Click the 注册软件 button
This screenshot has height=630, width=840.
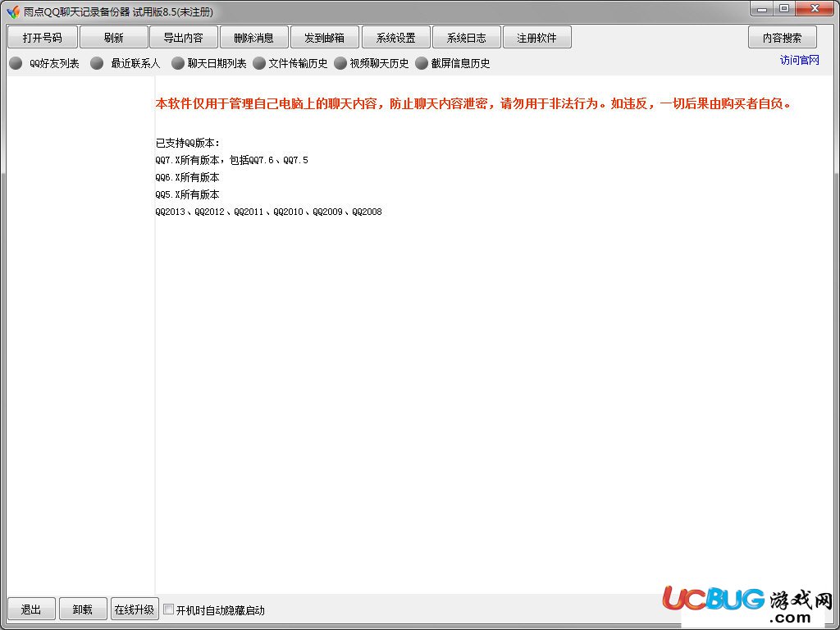(x=536, y=38)
